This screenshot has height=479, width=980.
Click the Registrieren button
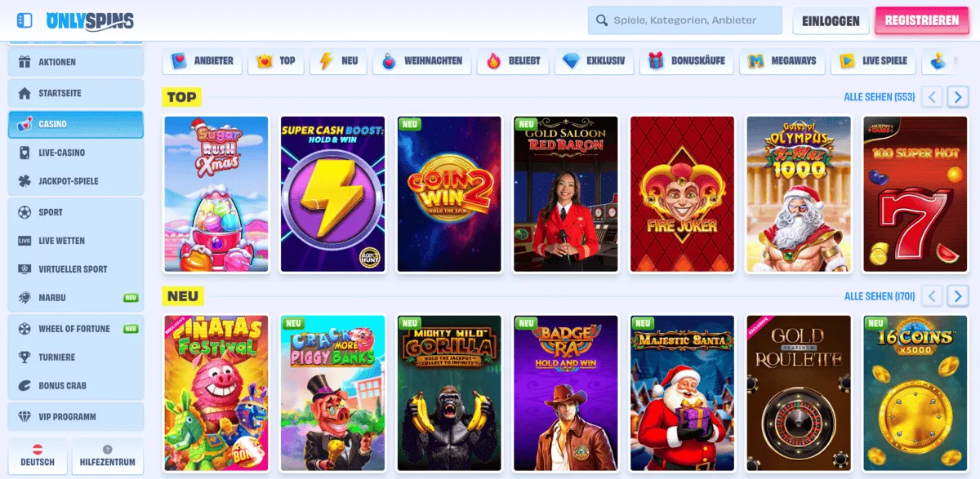coord(921,20)
